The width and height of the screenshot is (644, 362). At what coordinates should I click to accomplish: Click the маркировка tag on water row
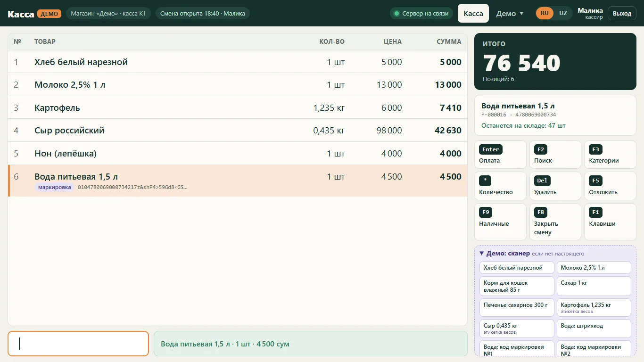pos(54,187)
